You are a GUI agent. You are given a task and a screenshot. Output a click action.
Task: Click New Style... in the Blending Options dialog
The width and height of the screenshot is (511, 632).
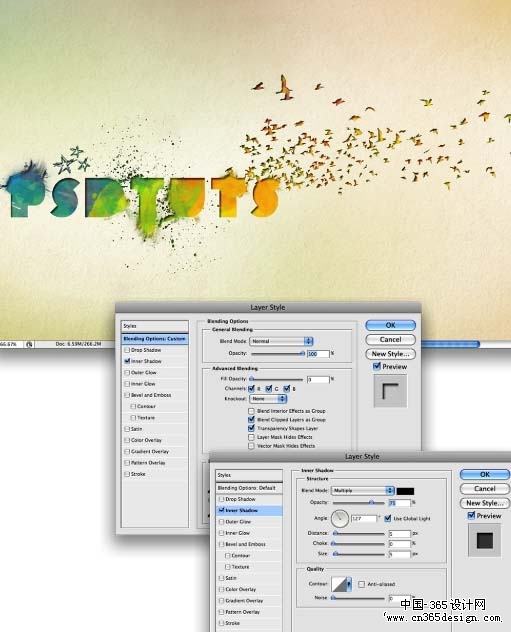[x=390, y=354]
